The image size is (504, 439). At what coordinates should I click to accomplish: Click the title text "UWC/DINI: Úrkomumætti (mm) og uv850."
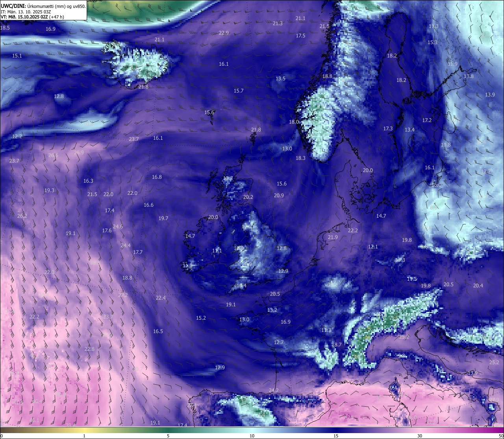pyautogui.click(x=43, y=6)
